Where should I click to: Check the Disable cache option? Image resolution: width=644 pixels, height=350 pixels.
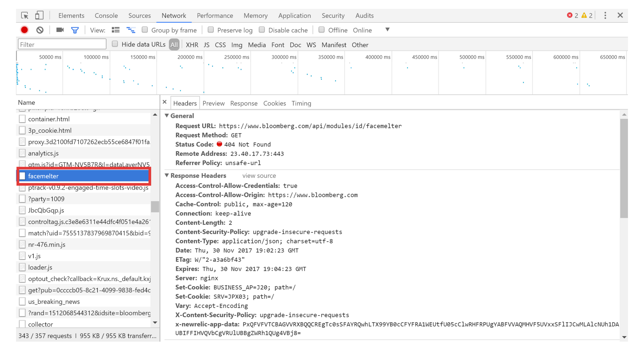coord(262,30)
